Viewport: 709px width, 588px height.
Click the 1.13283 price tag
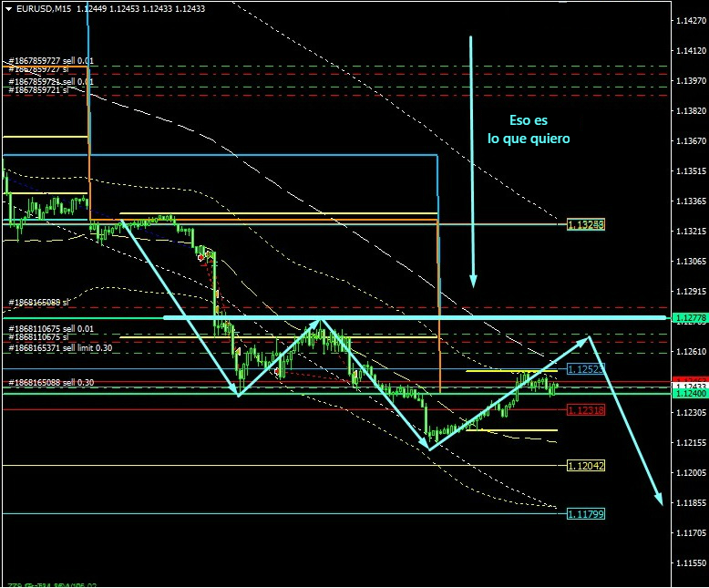(x=585, y=223)
